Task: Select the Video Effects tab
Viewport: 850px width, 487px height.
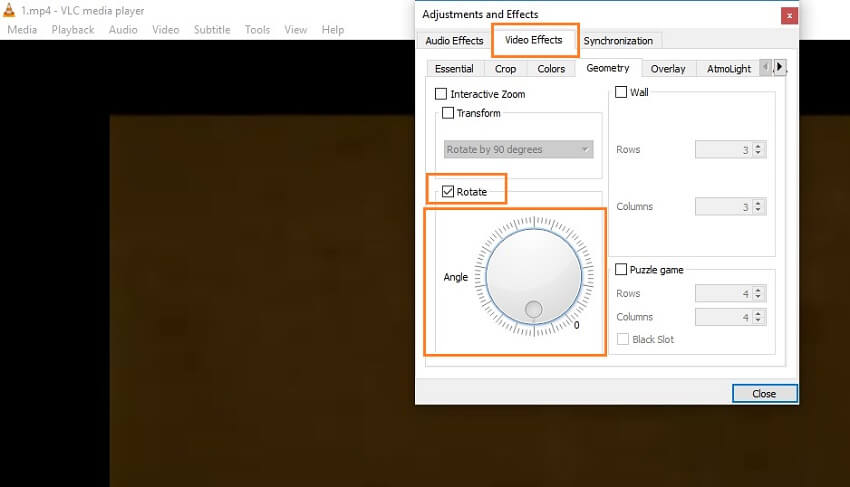Action: point(533,40)
